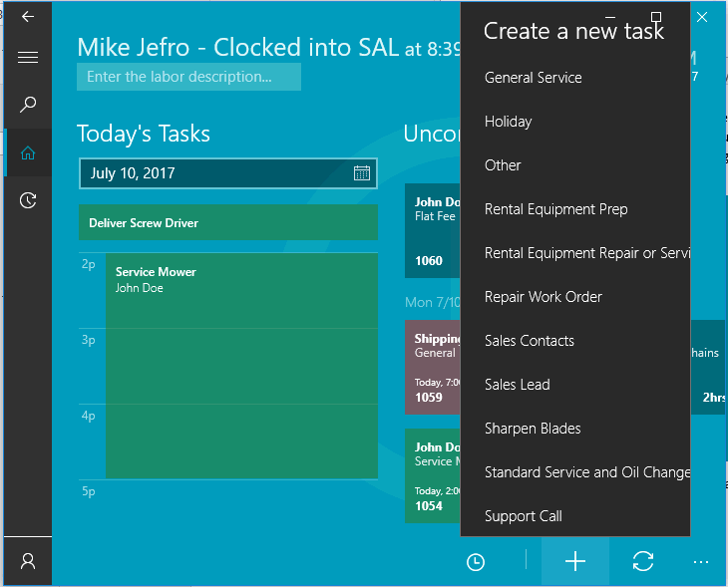Click the back arrow icon
The image size is (728, 587).
click(x=28, y=16)
